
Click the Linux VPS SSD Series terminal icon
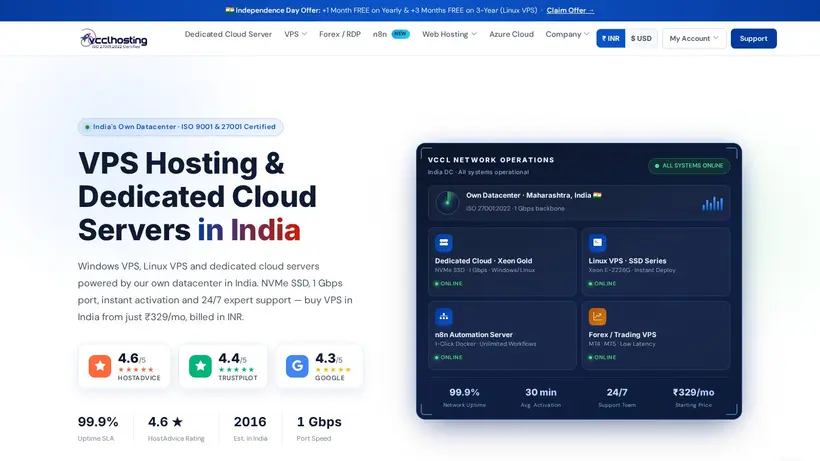pyautogui.click(x=597, y=243)
